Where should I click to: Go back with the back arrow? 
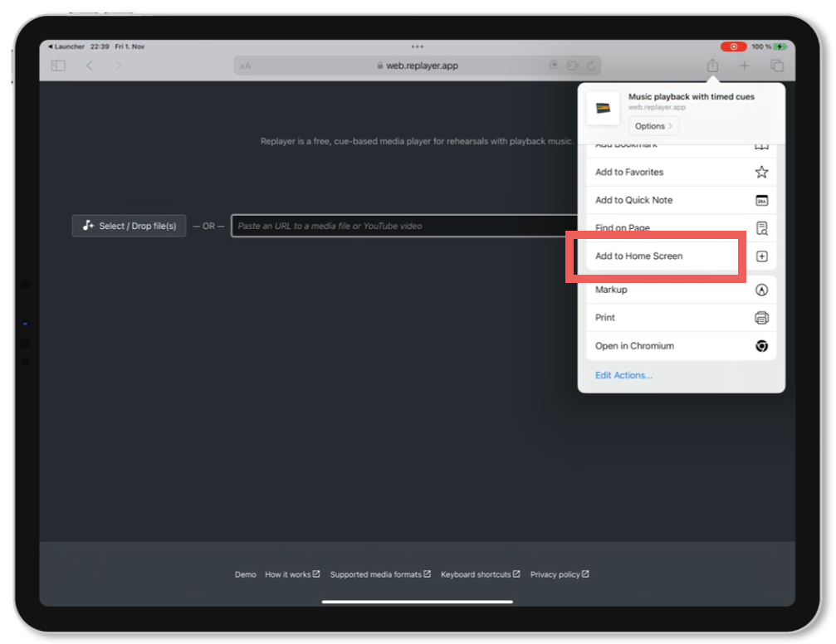[x=90, y=66]
